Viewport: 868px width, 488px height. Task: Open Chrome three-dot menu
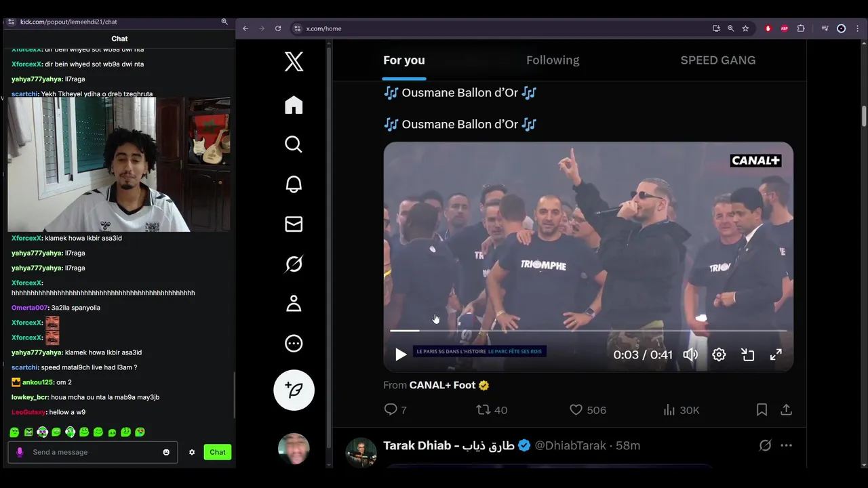tap(857, 28)
